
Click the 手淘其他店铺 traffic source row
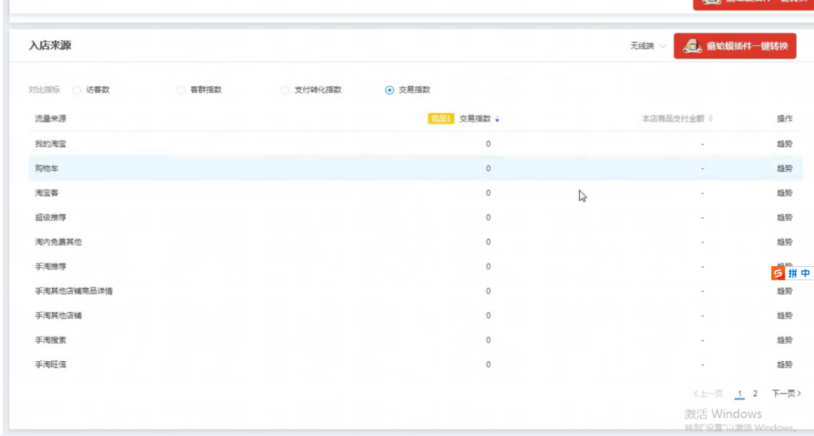[x=415, y=316]
